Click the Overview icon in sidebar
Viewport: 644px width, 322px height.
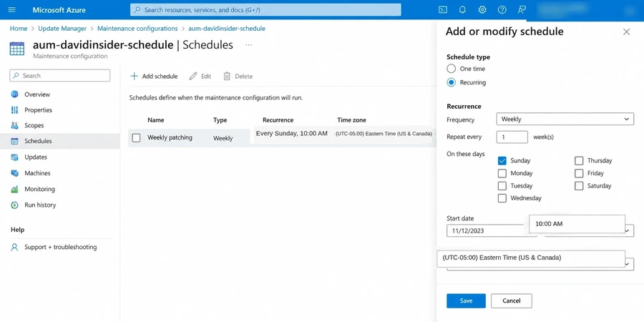(15, 94)
